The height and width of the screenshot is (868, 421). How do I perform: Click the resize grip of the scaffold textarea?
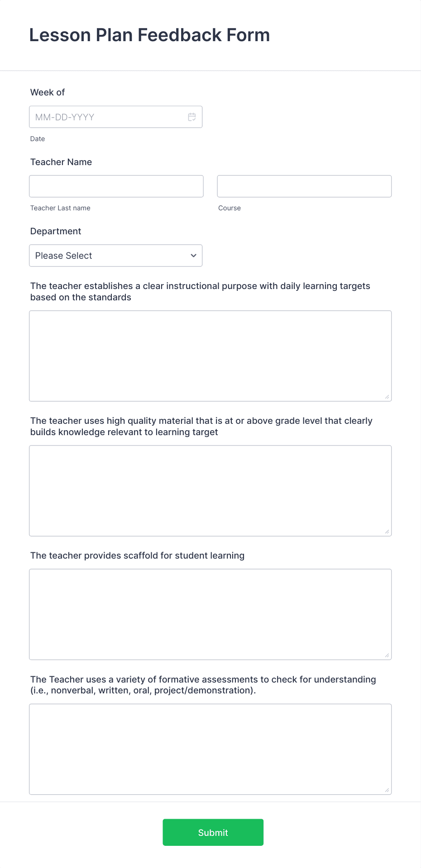388,655
